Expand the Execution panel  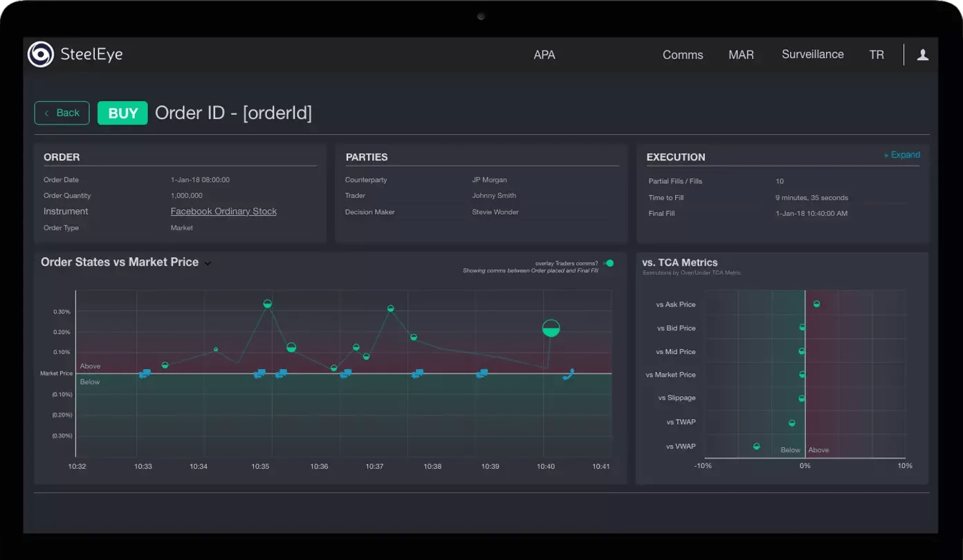click(x=901, y=155)
